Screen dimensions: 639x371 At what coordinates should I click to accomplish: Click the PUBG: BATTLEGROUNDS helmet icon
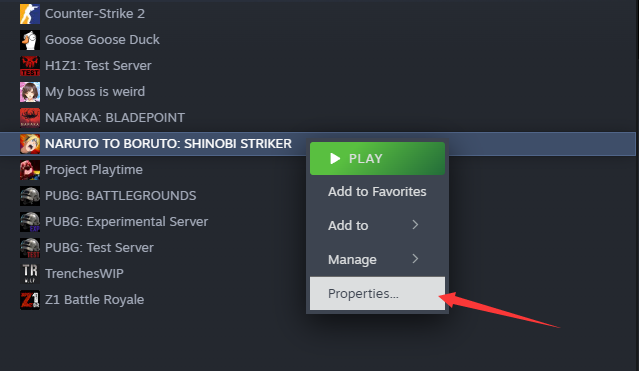tap(30, 196)
